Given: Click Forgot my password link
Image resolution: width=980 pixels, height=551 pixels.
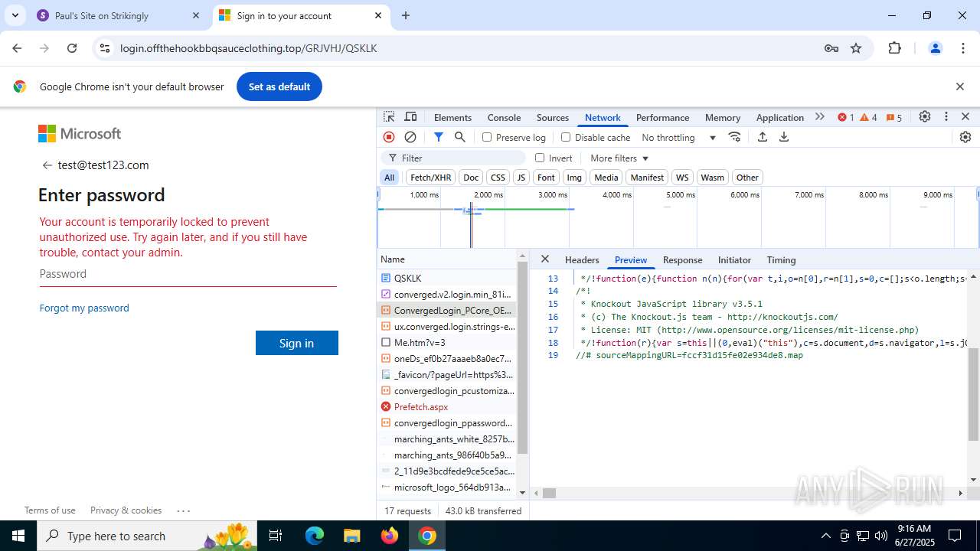Looking at the screenshot, I should click(84, 308).
